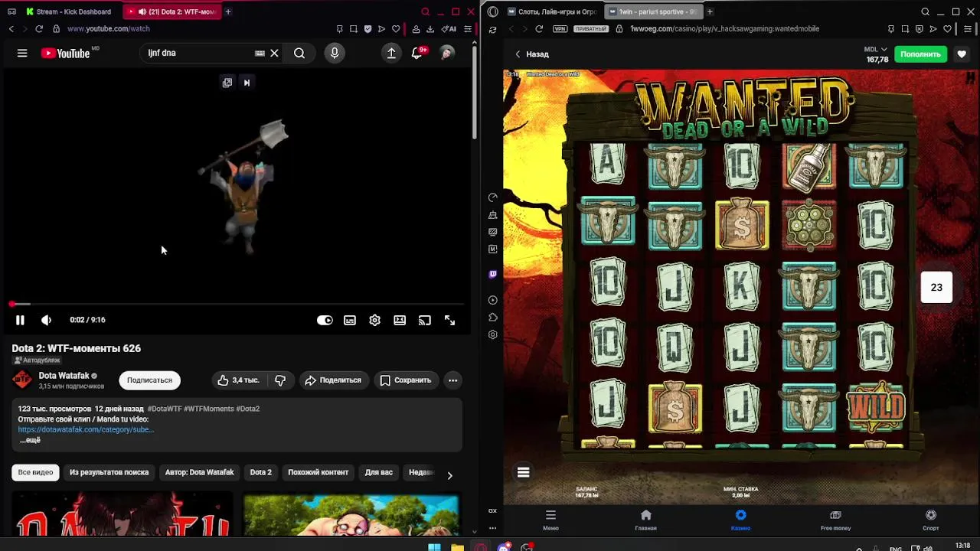Open GX Corner from the sidebar
The width and height of the screenshot is (980, 551).
click(492, 510)
